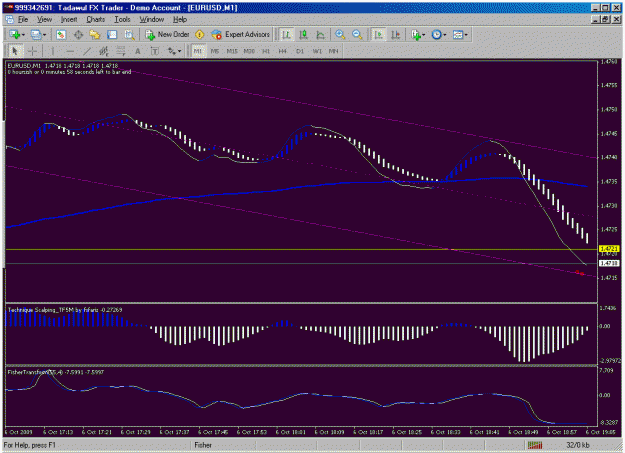Open the Window menu

coord(151,20)
